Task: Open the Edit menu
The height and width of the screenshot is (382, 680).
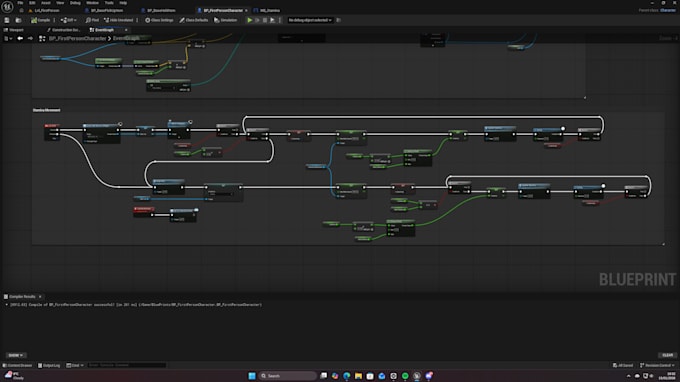Action: tap(32, 3)
